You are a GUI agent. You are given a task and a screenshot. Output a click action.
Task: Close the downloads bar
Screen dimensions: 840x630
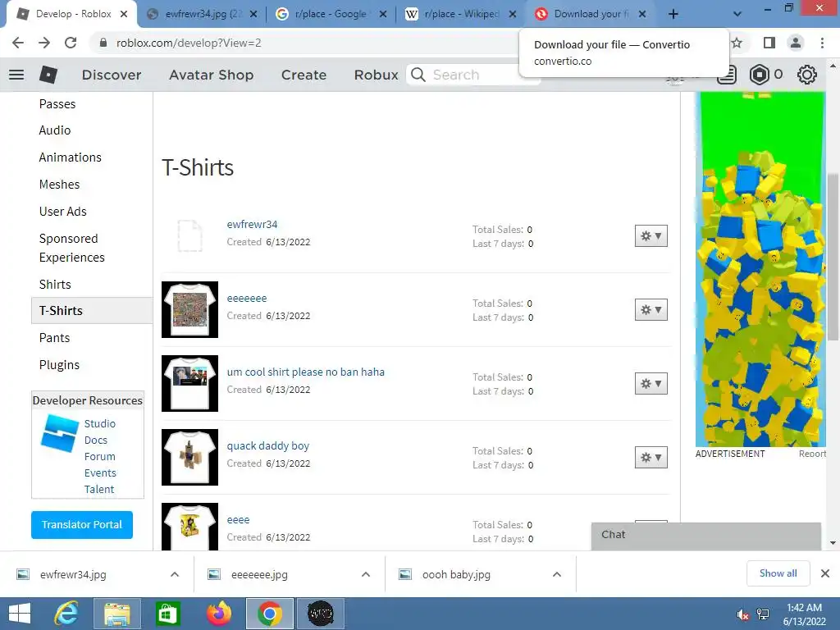825,573
